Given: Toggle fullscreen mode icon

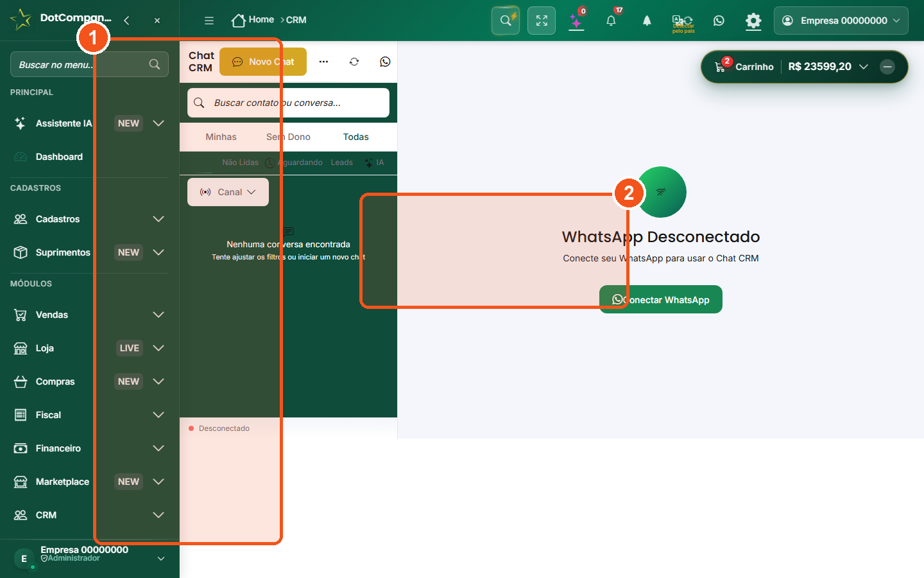Looking at the screenshot, I should 542,21.
